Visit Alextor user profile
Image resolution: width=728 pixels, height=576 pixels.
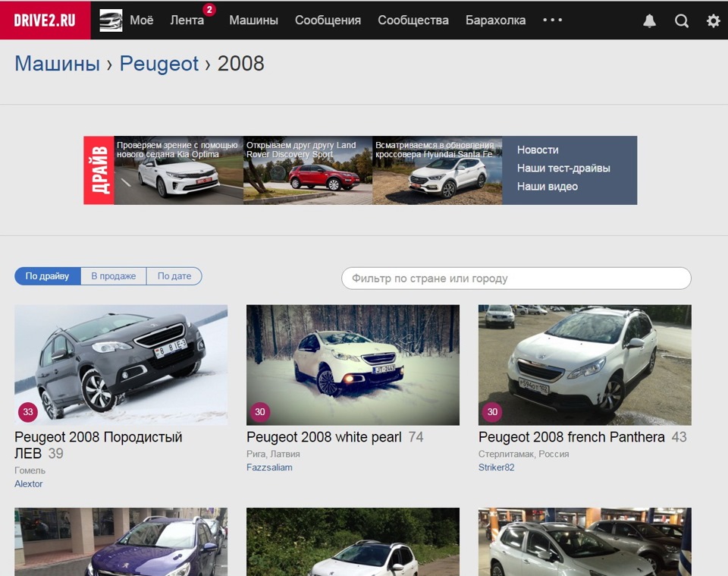(28, 483)
